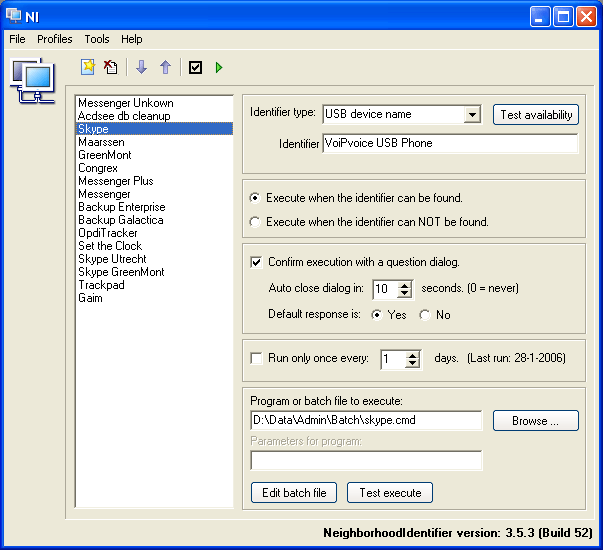
Task: Move the selected profile down with the blue arrow
Action: tap(142, 67)
